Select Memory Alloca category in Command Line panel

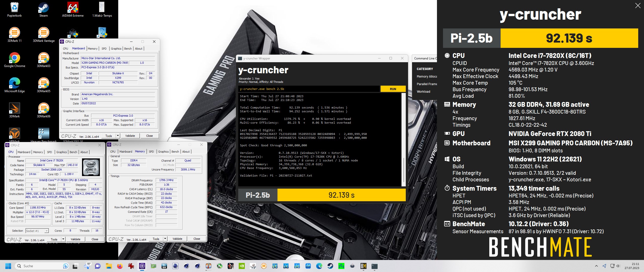427,77
